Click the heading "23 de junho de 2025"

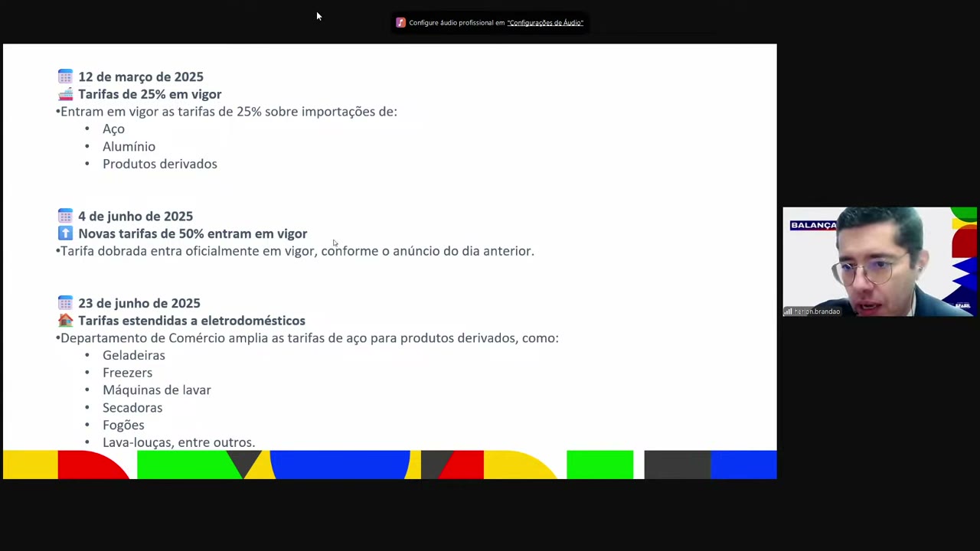pyautogui.click(x=139, y=303)
